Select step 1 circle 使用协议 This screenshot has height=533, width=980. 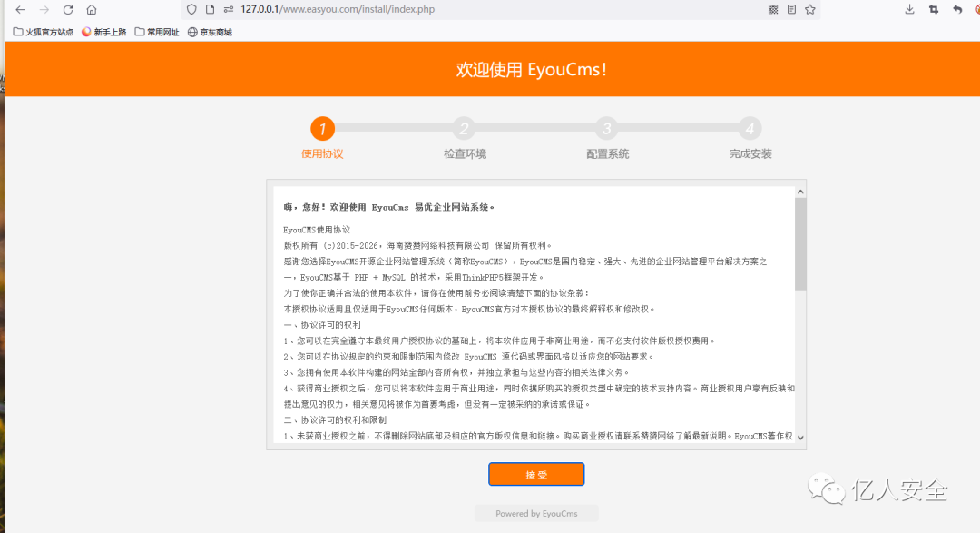[x=322, y=129]
